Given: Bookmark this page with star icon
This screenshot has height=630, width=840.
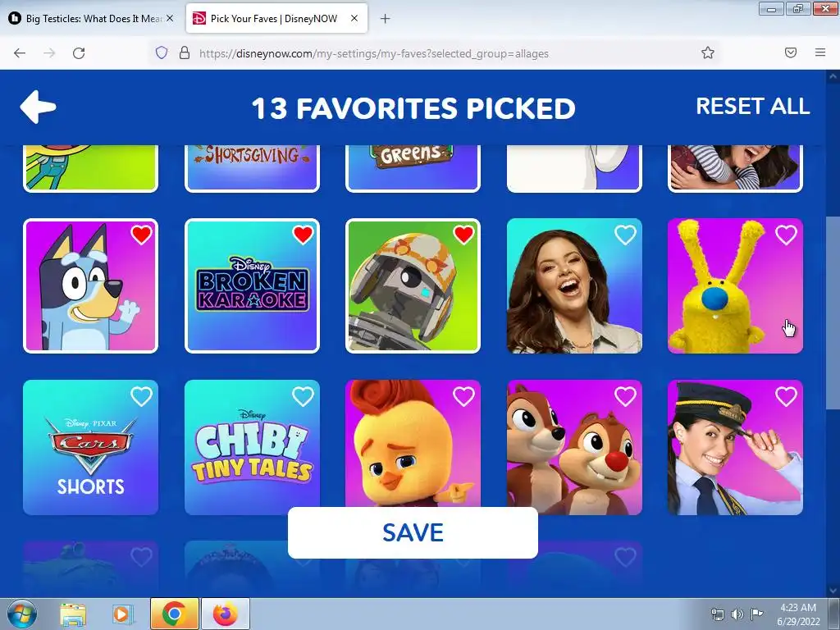Looking at the screenshot, I should (708, 52).
